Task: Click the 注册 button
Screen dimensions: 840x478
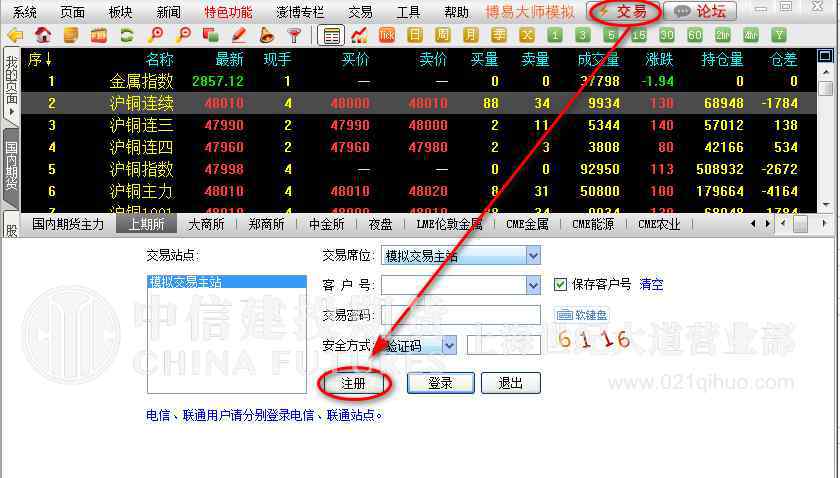Action: [x=354, y=383]
